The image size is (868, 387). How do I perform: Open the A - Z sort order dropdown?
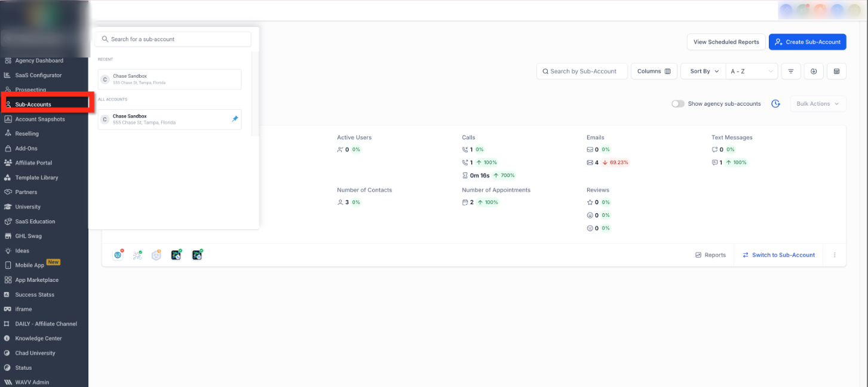click(752, 71)
